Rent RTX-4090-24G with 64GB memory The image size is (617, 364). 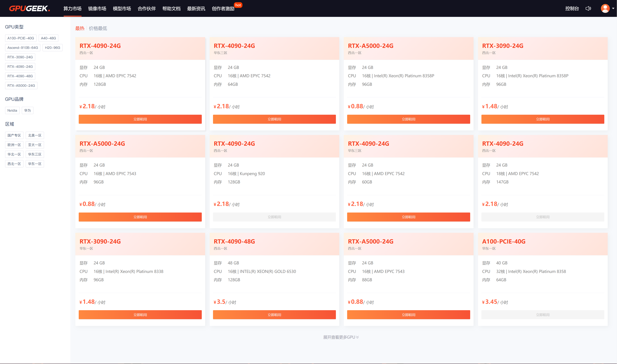274,119
